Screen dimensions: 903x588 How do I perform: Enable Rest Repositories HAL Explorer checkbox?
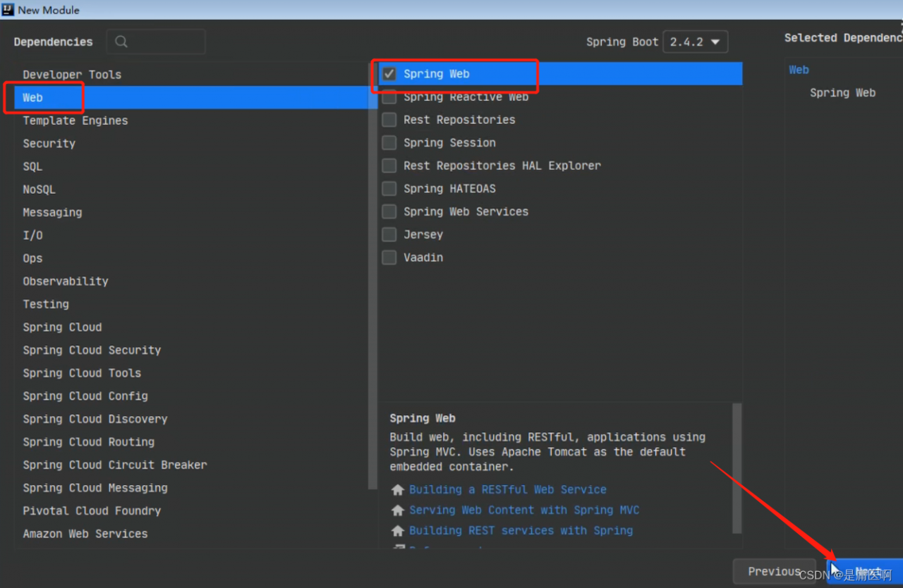(x=389, y=166)
